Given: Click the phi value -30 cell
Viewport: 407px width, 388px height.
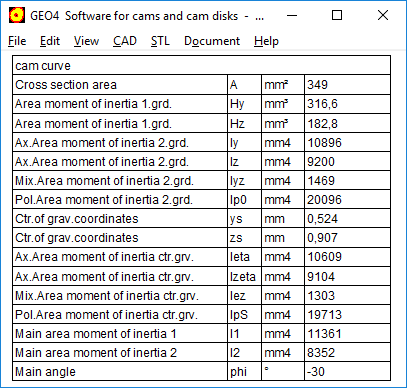Looking at the screenshot, I should tap(347, 371).
